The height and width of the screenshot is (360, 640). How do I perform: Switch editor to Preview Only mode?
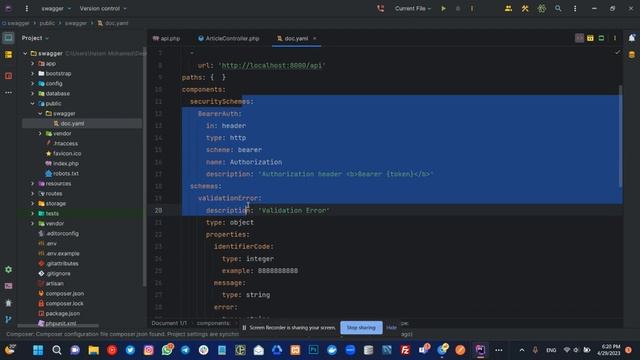(x=601, y=38)
